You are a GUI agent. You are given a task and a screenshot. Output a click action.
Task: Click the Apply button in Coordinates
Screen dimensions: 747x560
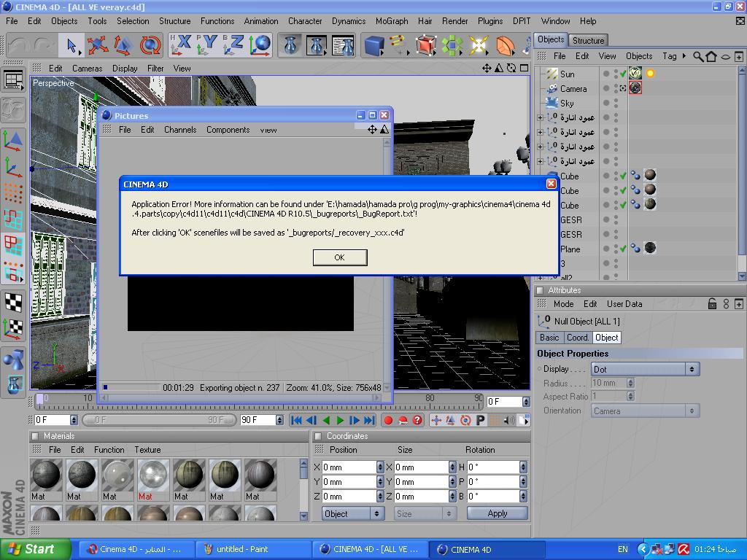(x=498, y=513)
